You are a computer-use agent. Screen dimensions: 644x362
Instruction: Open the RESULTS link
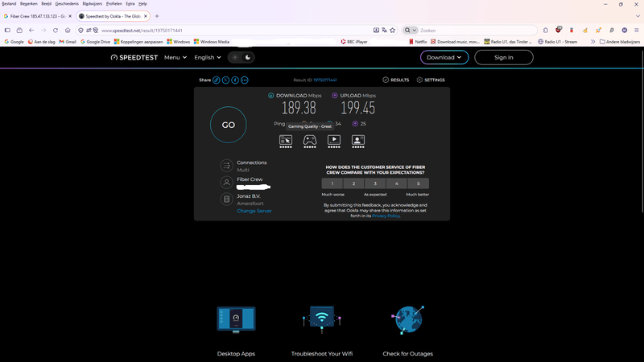[x=396, y=80]
